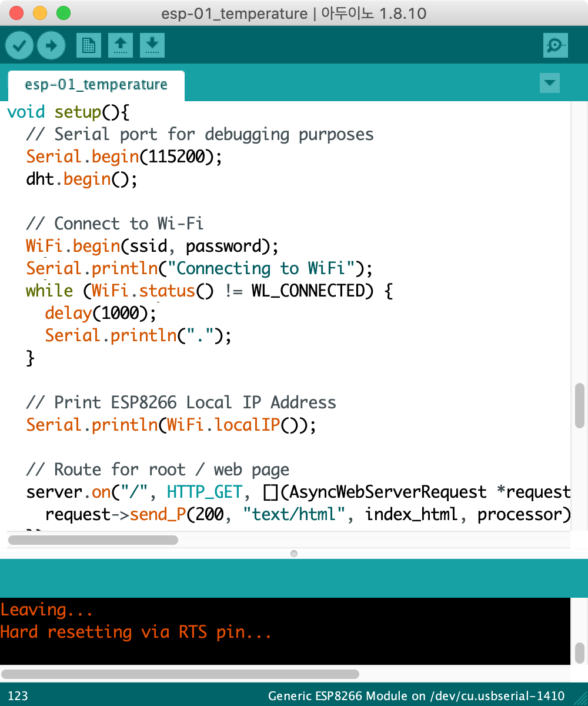Click on "Serial.begin(115200);" line
The width and height of the screenshot is (588, 706).
point(125,156)
